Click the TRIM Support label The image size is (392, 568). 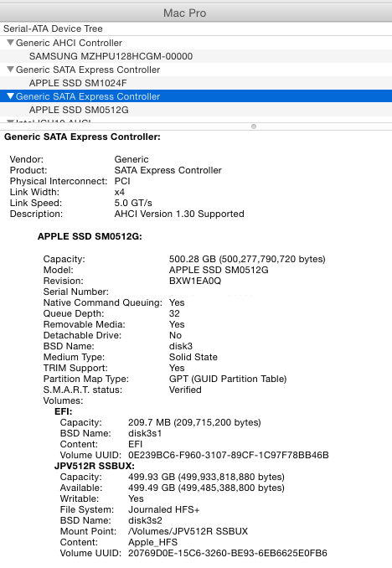pos(75,368)
